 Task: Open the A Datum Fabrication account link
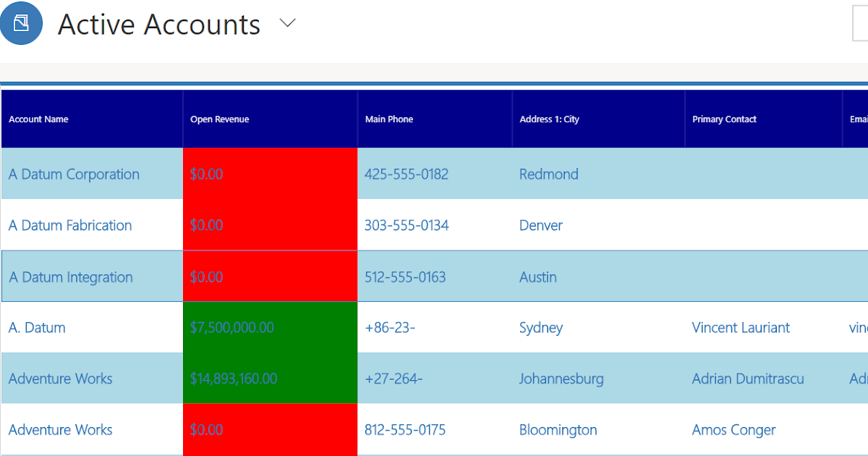click(70, 226)
